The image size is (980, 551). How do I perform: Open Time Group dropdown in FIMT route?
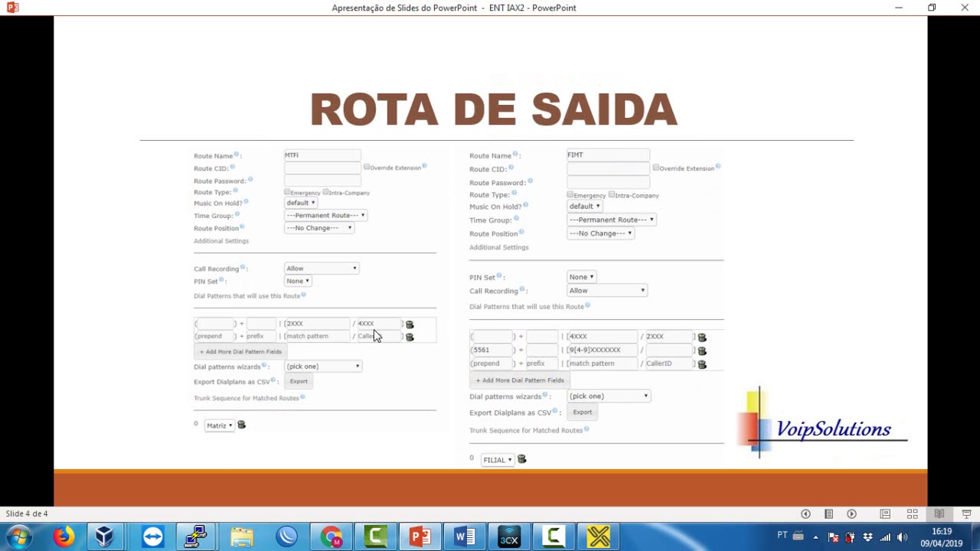611,220
